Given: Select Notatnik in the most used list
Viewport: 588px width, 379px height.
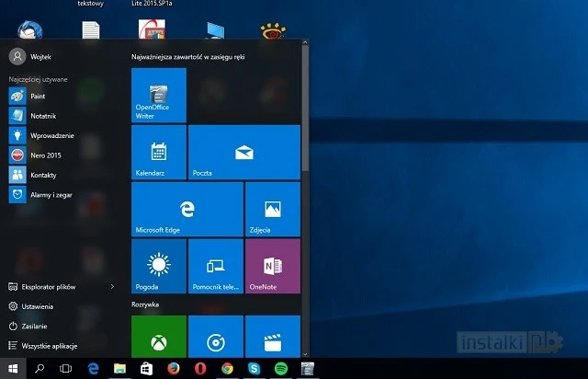Looking at the screenshot, I should (x=43, y=115).
